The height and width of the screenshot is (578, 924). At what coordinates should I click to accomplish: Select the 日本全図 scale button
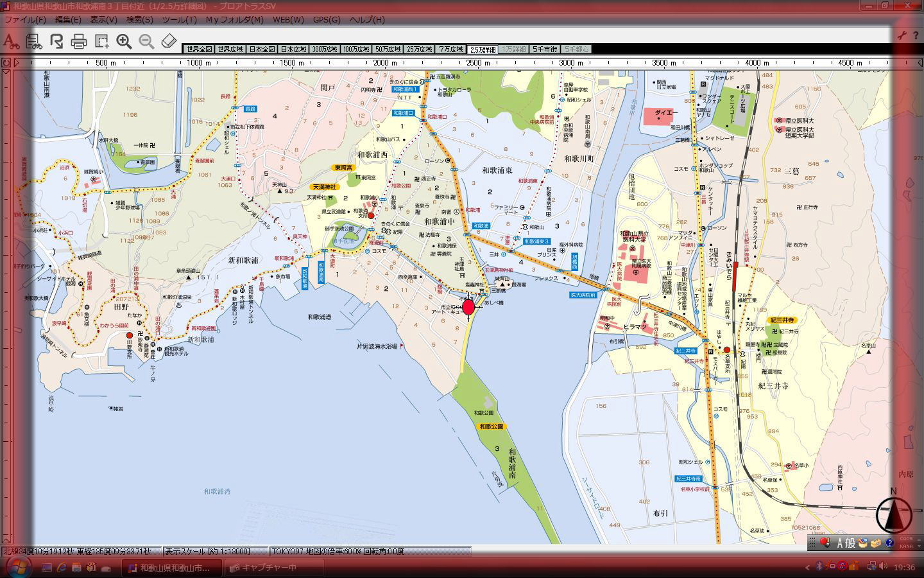tap(262, 49)
